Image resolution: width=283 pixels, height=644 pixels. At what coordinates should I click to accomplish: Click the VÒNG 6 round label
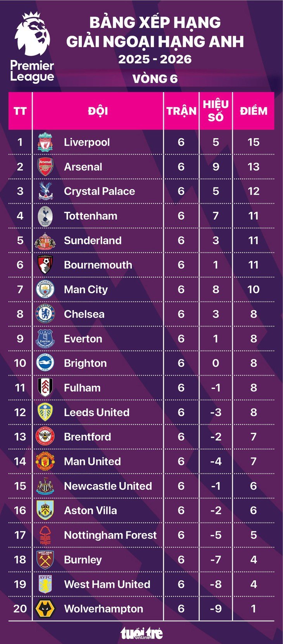pos(155,79)
